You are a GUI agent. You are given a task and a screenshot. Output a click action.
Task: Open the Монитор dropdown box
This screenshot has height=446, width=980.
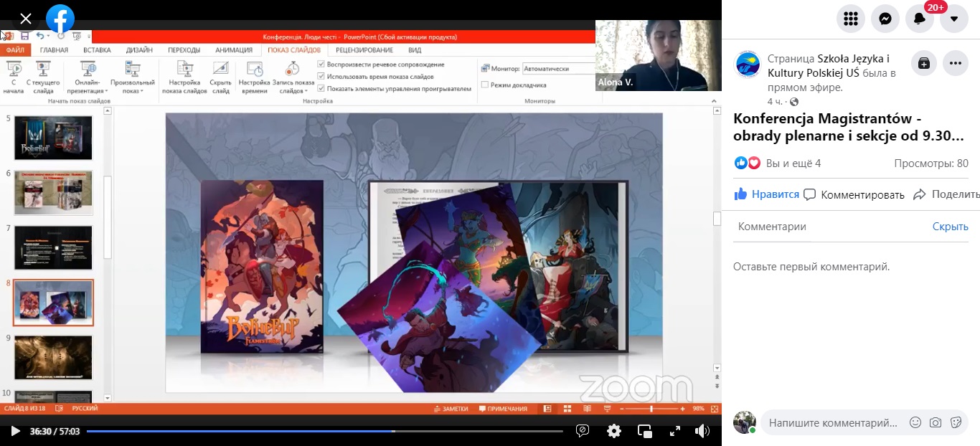point(558,69)
